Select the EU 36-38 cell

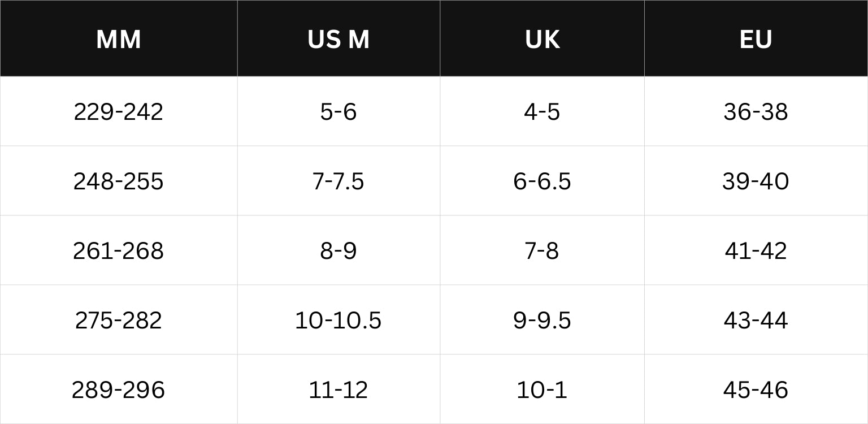[756, 111]
